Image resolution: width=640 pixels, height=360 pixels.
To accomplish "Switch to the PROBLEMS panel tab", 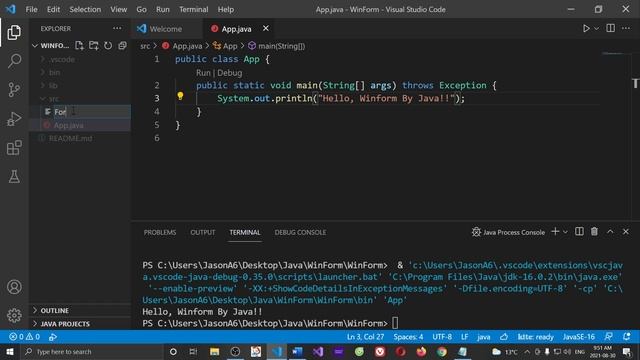I will coord(160,232).
